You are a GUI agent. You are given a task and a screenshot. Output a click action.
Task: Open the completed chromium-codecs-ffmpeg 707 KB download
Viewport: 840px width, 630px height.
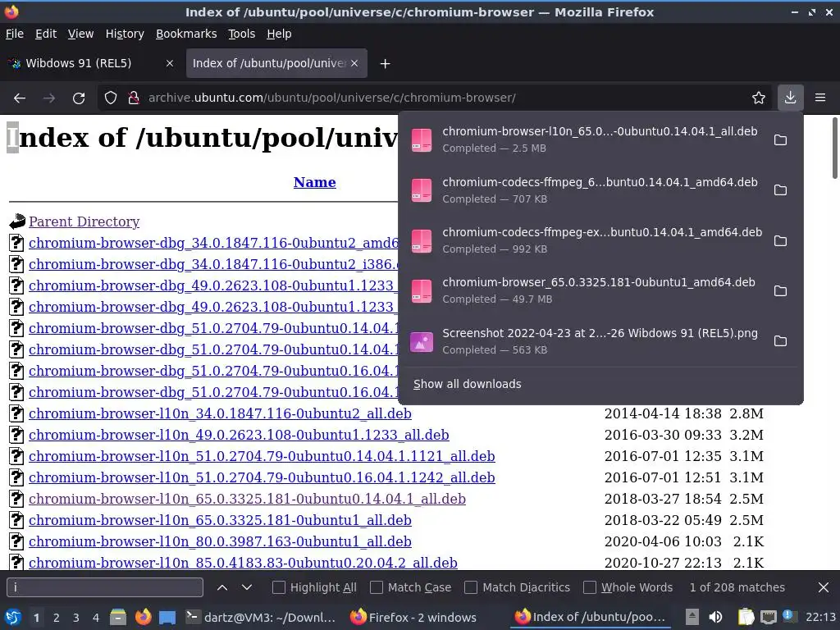click(x=584, y=190)
